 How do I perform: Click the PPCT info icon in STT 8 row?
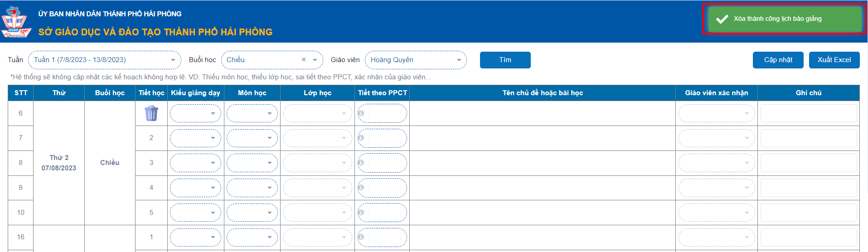pyautogui.click(x=361, y=163)
